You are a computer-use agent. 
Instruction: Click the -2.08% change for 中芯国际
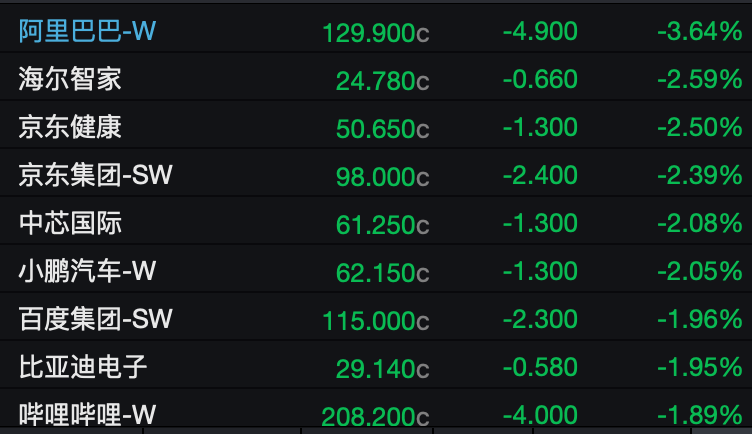coord(699,223)
